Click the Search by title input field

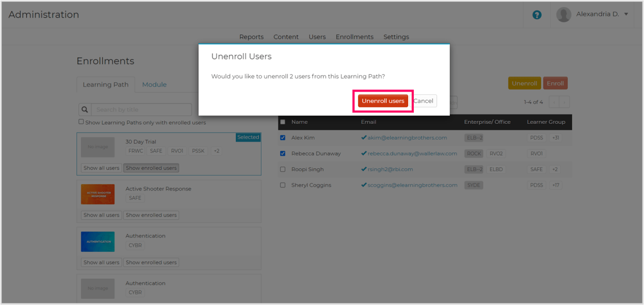(x=140, y=109)
